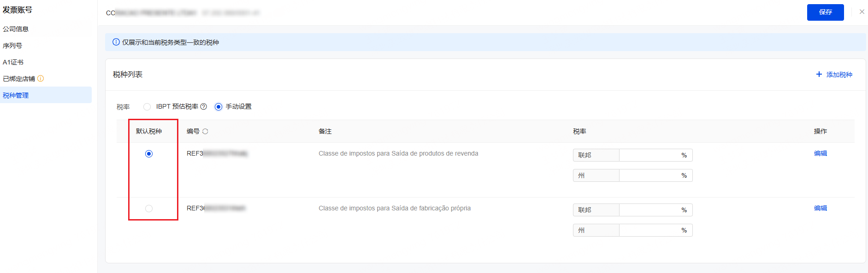Edit the fabricação própria tax class row

point(821,208)
